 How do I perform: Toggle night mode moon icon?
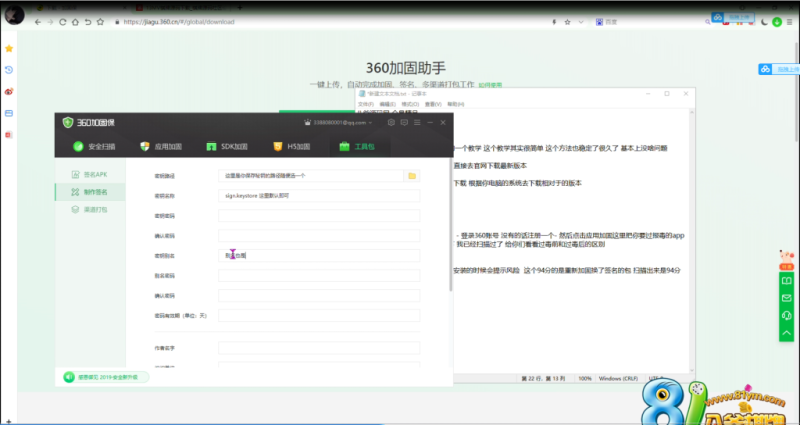point(764,22)
